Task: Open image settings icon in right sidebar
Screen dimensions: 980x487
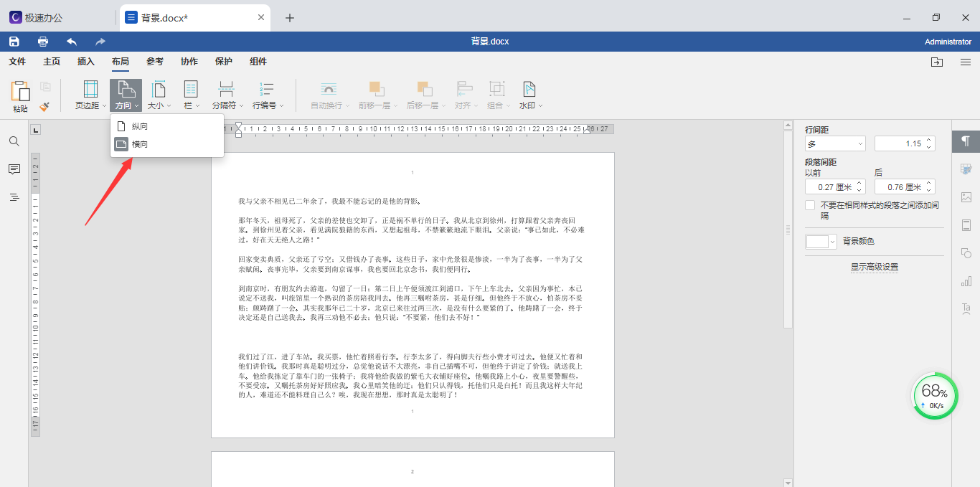Action: 966,197
